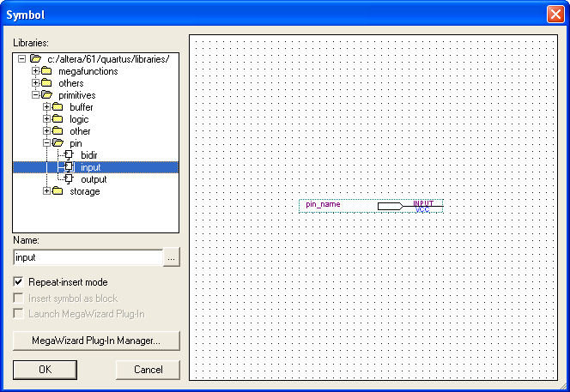
Task: Click the megafunctions folder icon
Action: coord(46,71)
